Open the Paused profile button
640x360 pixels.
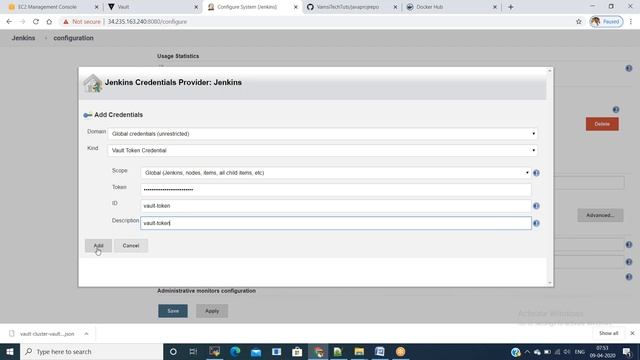[606, 22]
